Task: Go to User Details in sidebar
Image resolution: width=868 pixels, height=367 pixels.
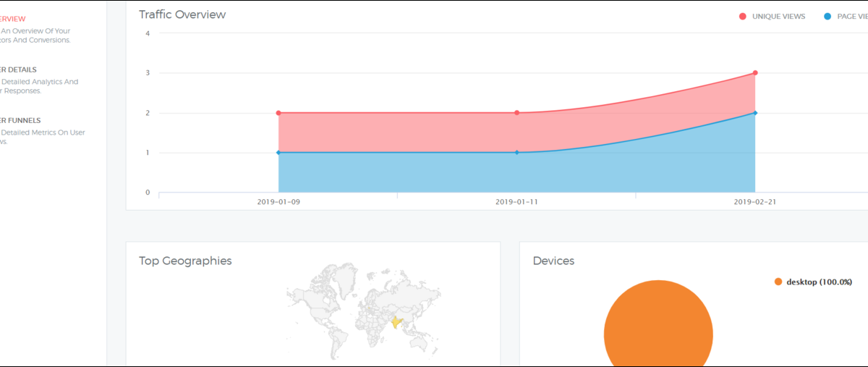Action: (18, 69)
